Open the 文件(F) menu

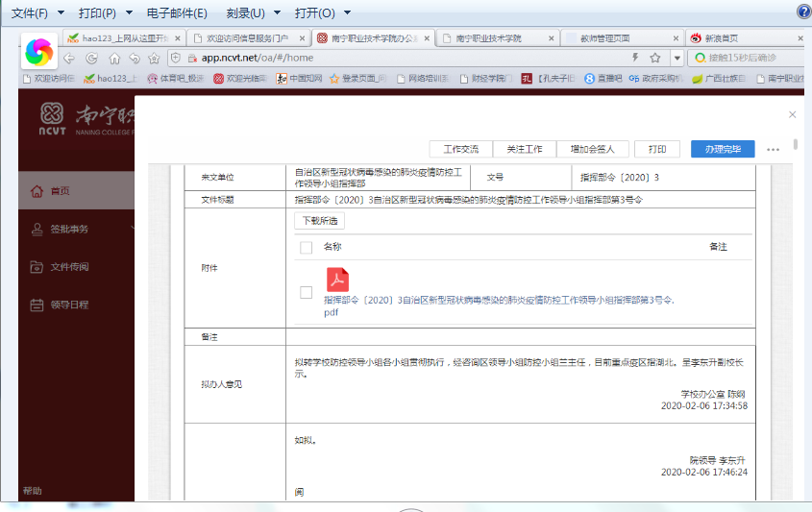[30, 12]
